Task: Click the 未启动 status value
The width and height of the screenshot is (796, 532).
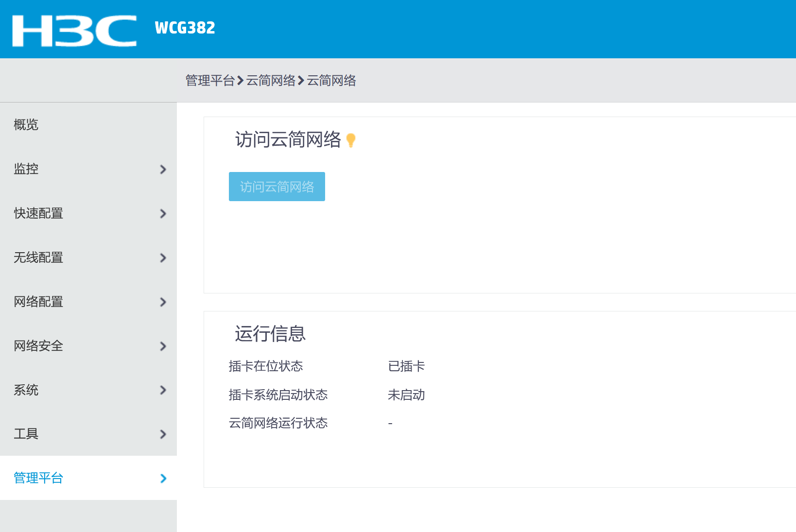Action: pyautogui.click(x=406, y=395)
